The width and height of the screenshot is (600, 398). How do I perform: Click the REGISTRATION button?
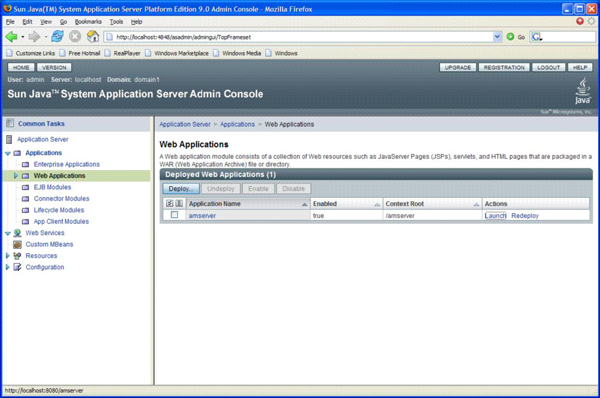pos(504,67)
